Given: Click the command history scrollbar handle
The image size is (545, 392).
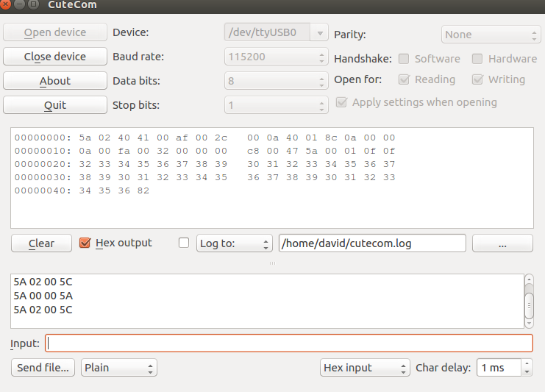Looking at the screenshot, I should [529, 305].
